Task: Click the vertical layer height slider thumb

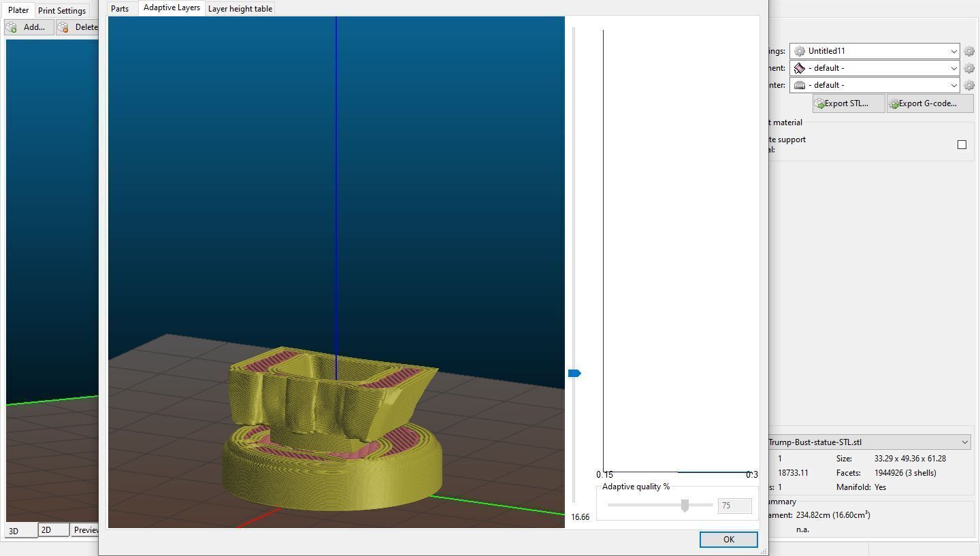Action: coord(574,373)
